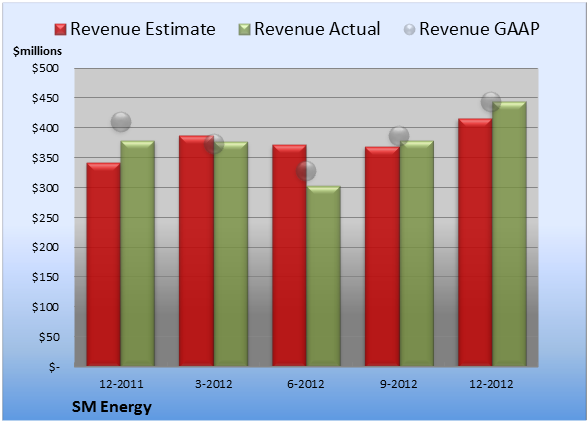Click the Revenue Estimate legend text
588x422 pixels.
(x=143, y=29)
